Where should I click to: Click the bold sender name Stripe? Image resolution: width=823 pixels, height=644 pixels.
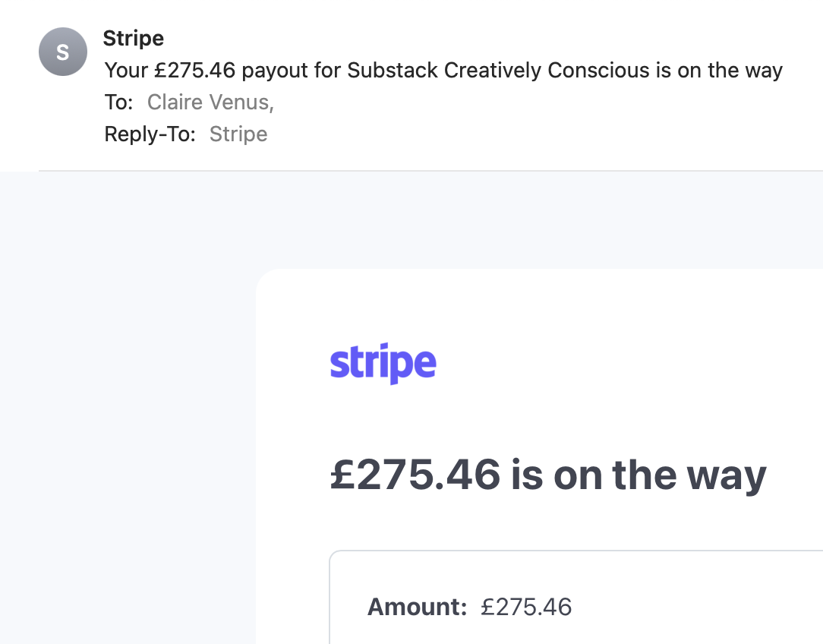[x=134, y=38]
